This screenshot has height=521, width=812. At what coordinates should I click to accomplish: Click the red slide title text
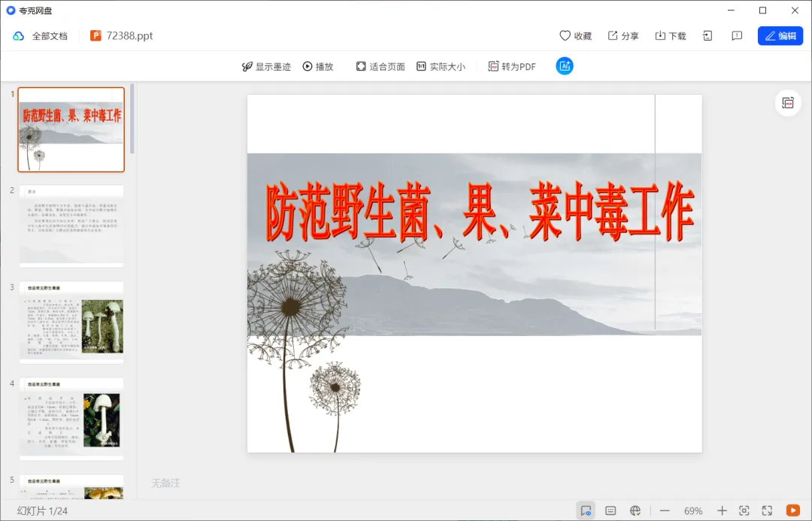pos(480,211)
